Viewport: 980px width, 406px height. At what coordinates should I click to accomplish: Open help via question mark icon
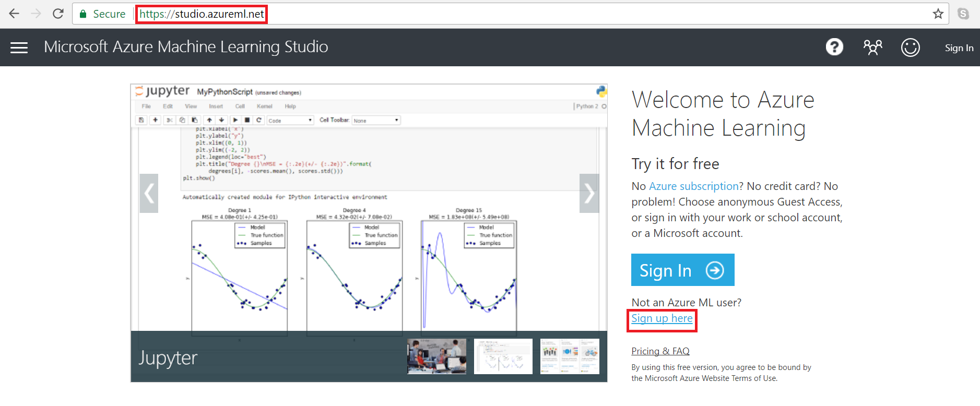click(x=834, y=47)
